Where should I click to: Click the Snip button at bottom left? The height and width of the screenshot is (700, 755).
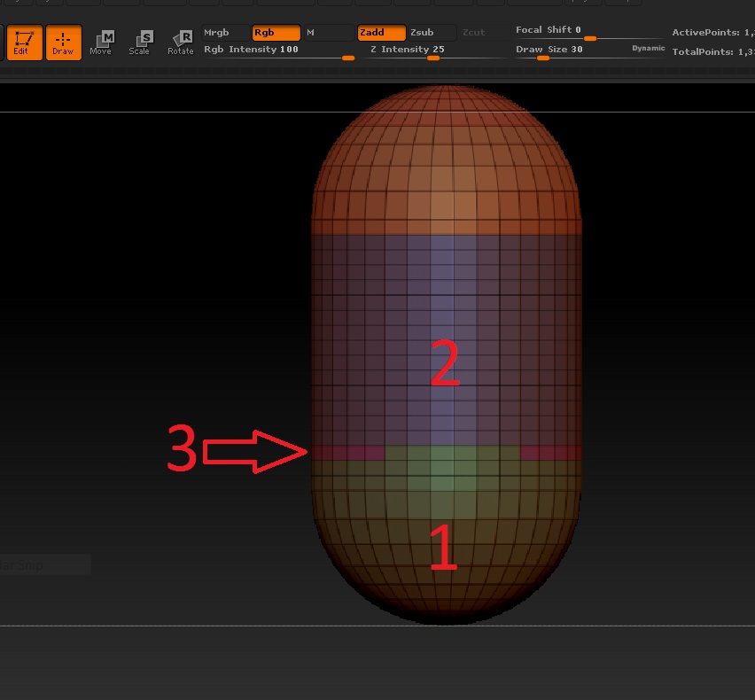(35, 564)
